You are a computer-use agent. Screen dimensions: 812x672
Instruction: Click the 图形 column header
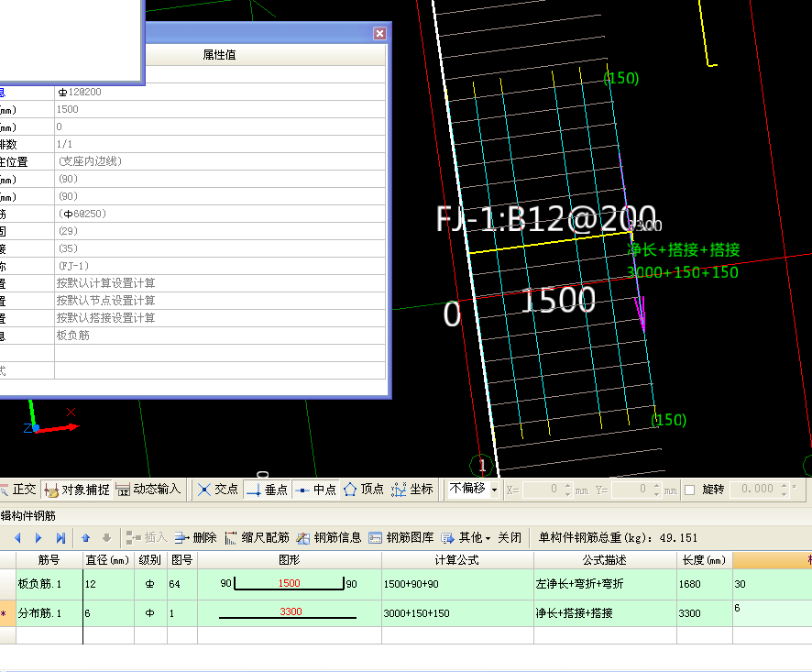point(290,560)
